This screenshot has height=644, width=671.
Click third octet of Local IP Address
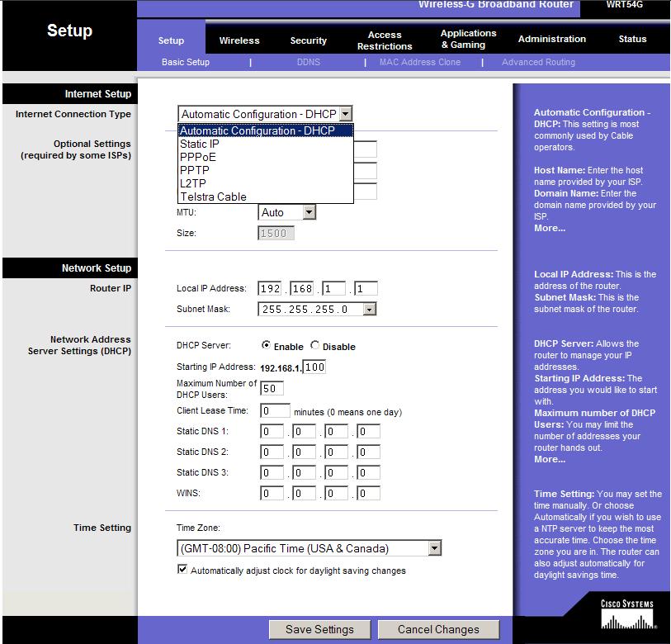pos(333,289)
